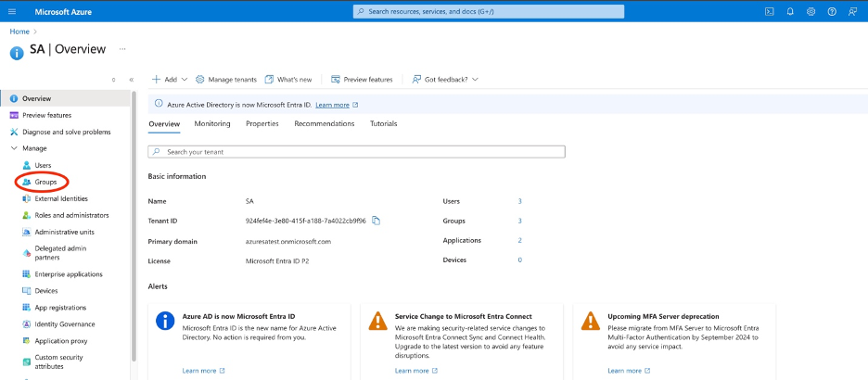Screen dimensions: 868x380
Task: Click the Tenant ID value text
Action: coord(306,221)
